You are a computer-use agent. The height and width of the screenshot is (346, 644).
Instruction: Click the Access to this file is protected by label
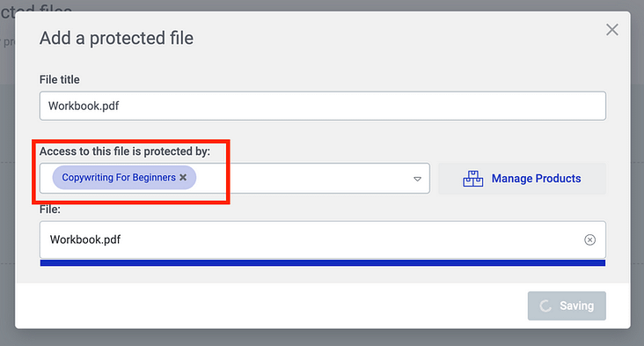click(125, 151)
